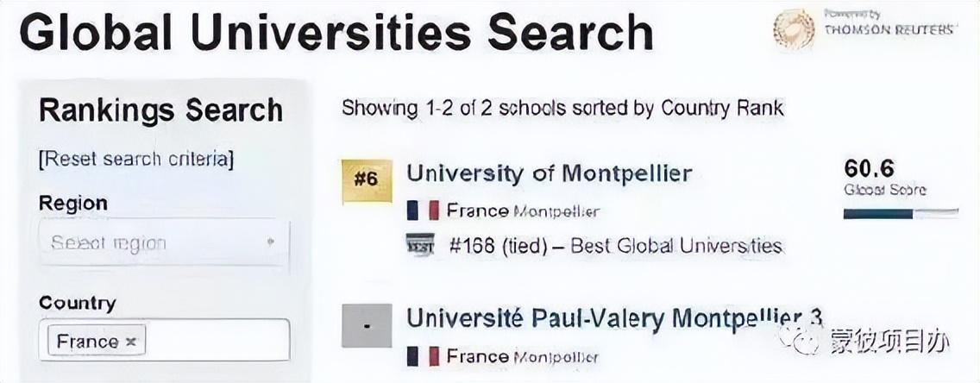Viewport: 980px width, 383px height.
Task: Open University of Montpellier page
Action: (x=549, y=173)
